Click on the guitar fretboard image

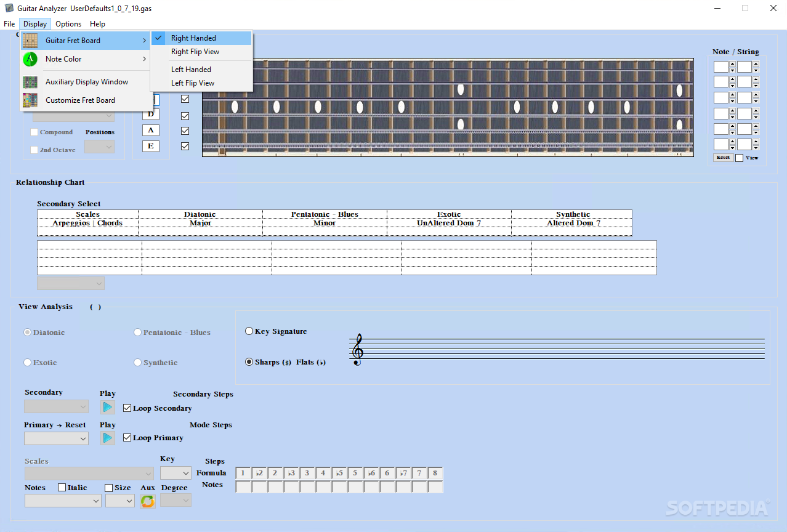click(448, 107)
